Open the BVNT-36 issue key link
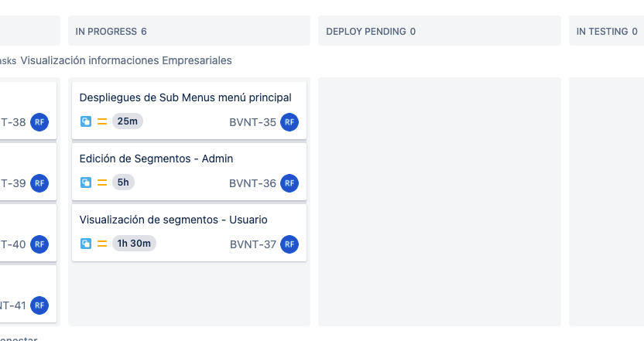 [252, 183]
